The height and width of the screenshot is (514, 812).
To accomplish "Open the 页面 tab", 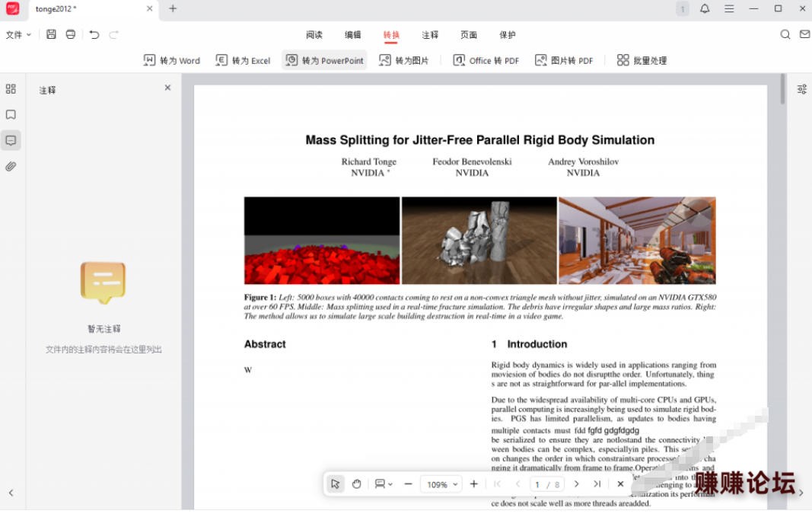I will pyautogui.click(x=469, y=35).
